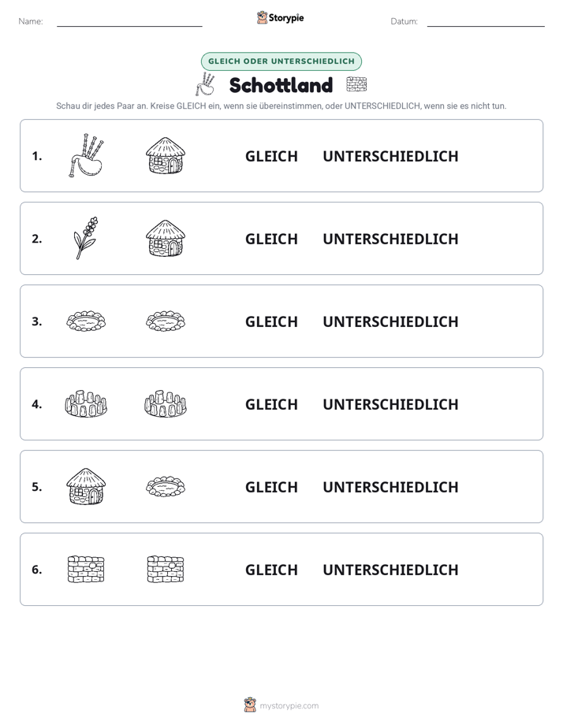Select the thatched hut picture in row 5
Screen dimensions: 563x728
click(x=86, y=486)
